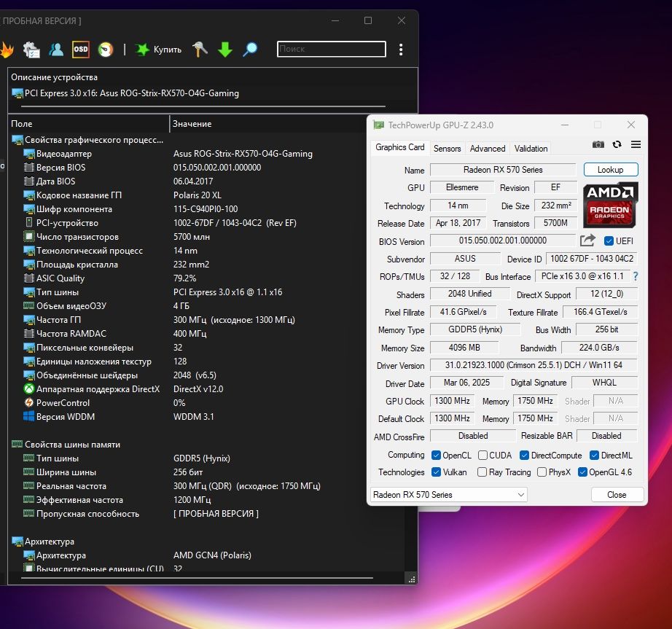The height and width of the screenshot is (629, 672).
Task: Click the BIOS Version field 015.050.002.001.000000 in GPU-Z
Action: [x=503, y=241]
